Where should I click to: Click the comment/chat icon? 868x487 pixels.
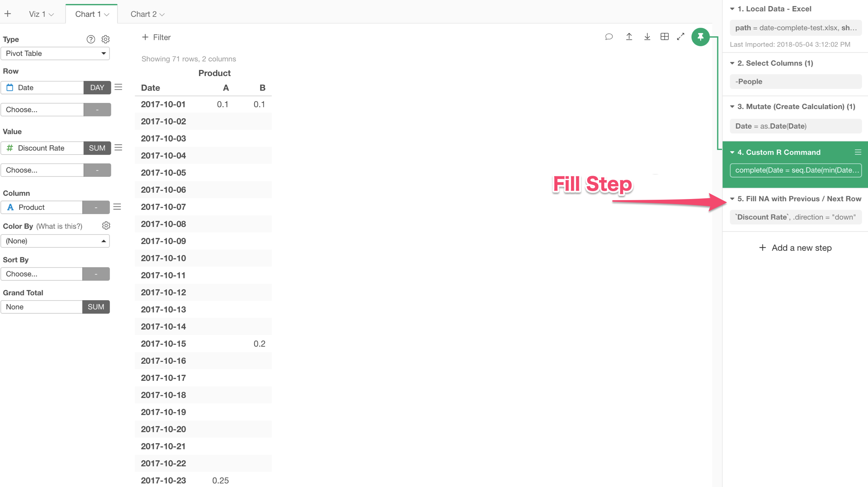coord(609,37)
